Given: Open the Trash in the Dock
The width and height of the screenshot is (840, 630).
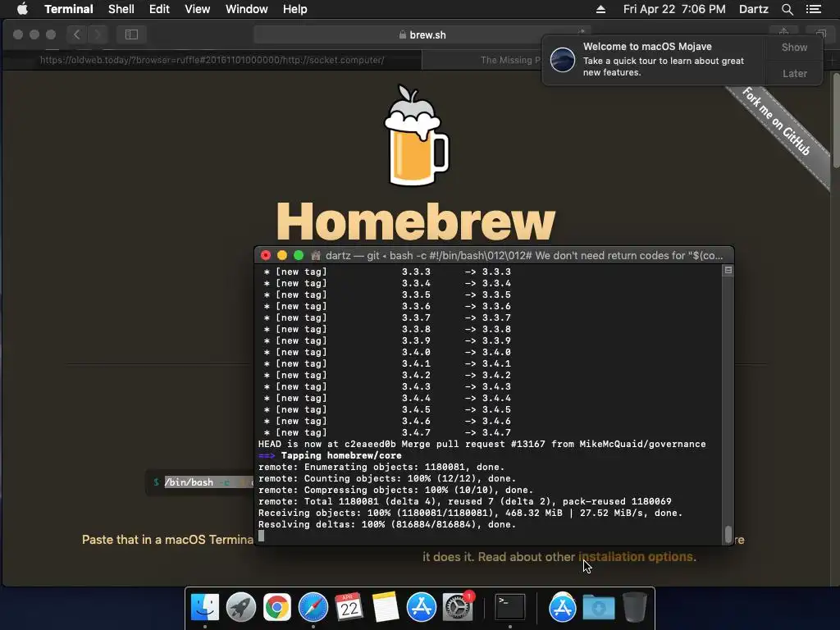Looking at the screenshot, I should (x=634, y=608).
